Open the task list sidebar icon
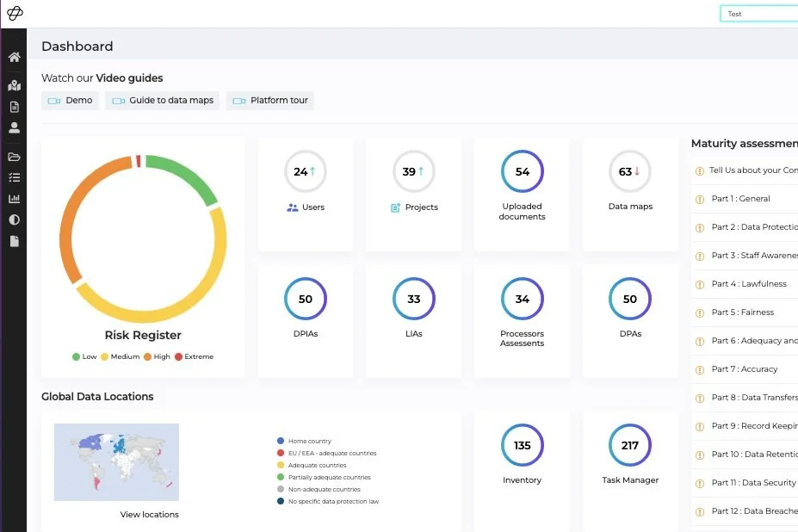The image size is (798, 532). point(15,177)
